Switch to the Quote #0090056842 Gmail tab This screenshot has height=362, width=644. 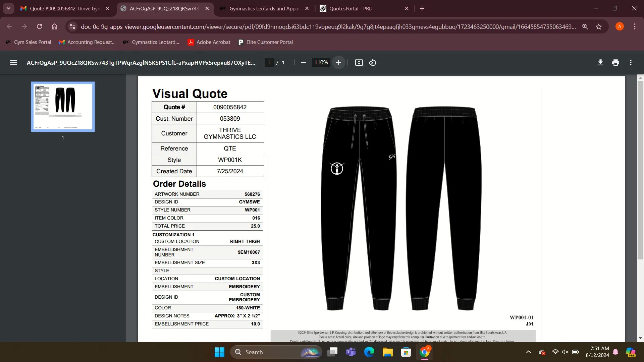(65, 8)
